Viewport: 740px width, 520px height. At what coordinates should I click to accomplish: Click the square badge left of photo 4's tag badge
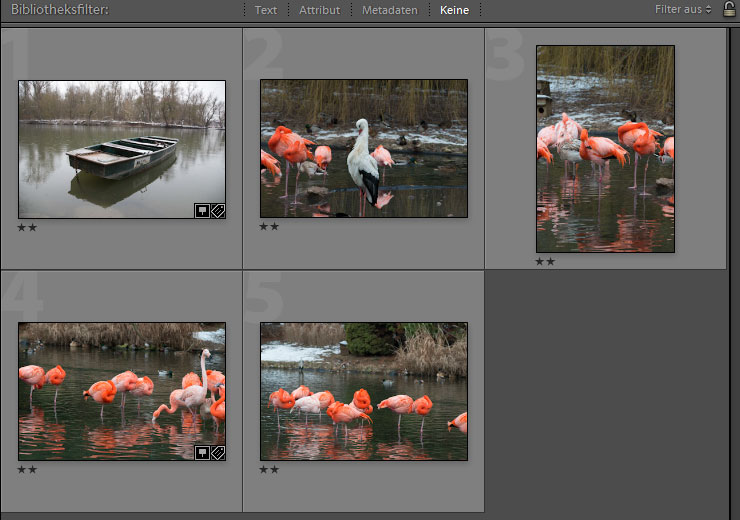click(202, 453)
